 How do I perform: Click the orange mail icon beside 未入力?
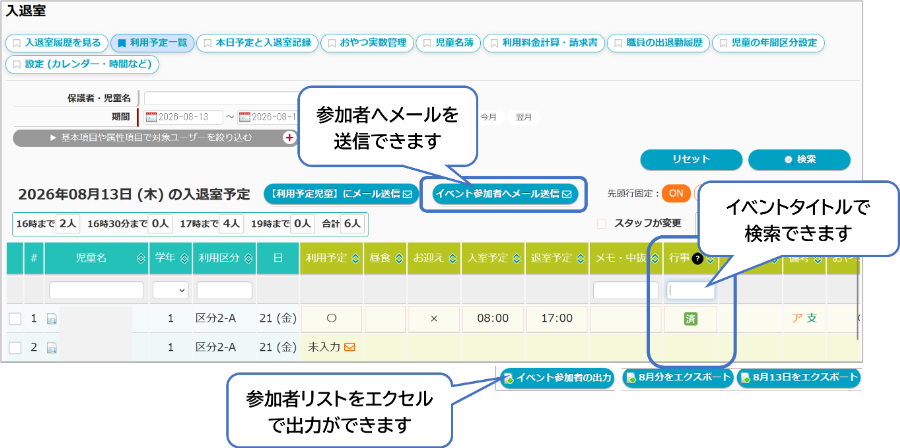click(348, 346)
